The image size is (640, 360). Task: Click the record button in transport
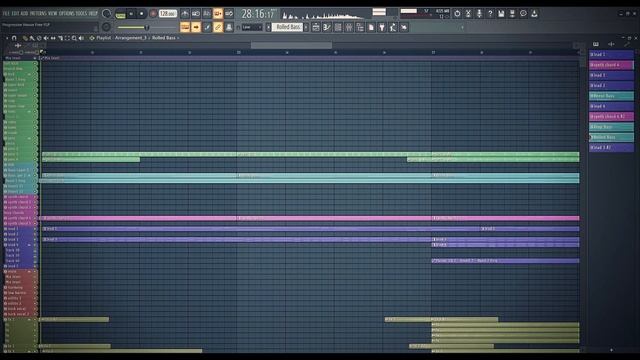(x=153, y=13)
